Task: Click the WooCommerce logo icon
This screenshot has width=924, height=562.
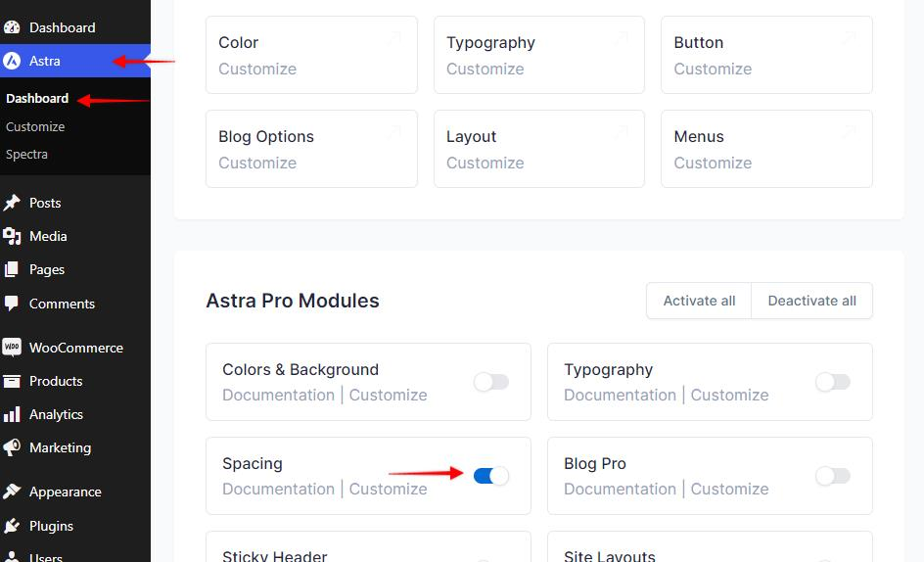Action: pos(12,348)
